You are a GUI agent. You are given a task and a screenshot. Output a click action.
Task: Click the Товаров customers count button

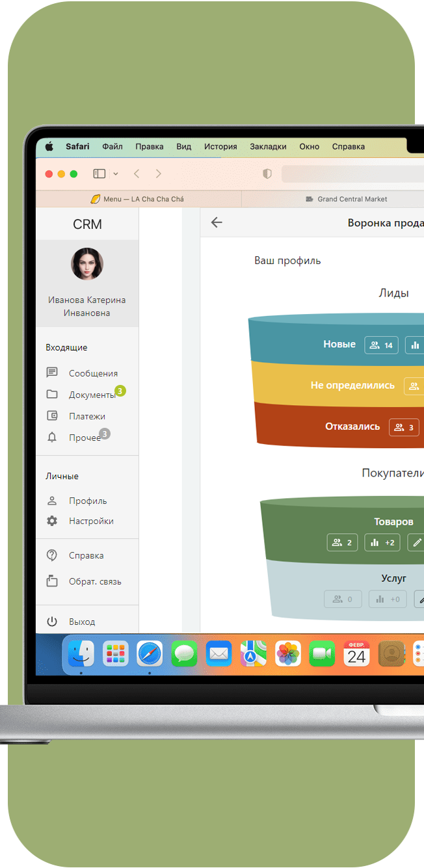tap(342, 542)
